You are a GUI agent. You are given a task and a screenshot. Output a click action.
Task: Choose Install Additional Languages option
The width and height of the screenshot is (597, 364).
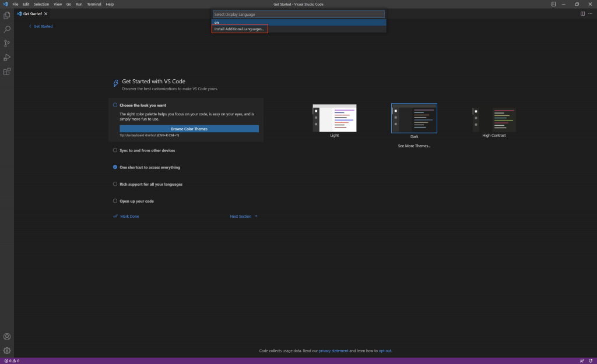299,29
